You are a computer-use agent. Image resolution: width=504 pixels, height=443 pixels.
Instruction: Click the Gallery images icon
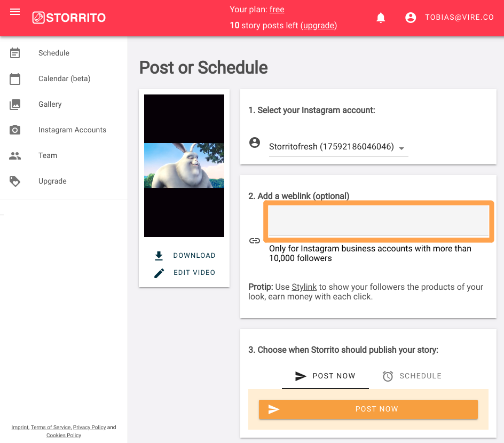click(x=15, y=105)
